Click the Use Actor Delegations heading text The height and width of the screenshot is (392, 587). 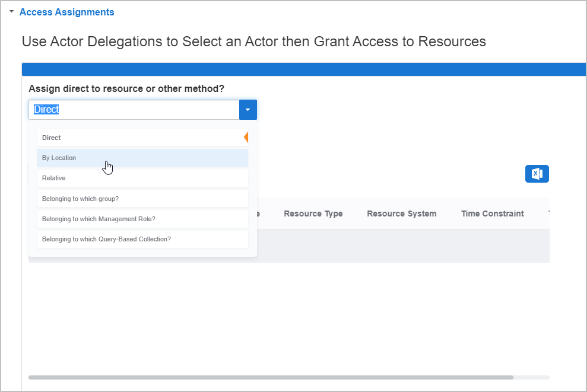pyautogui.click(x=253, y=42)
